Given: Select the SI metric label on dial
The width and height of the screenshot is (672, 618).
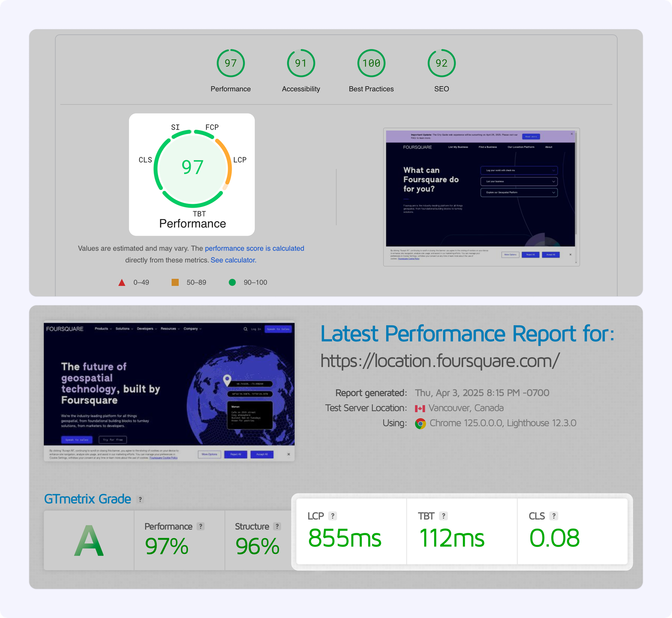Looking at the screenshot, I should [175, 127].
